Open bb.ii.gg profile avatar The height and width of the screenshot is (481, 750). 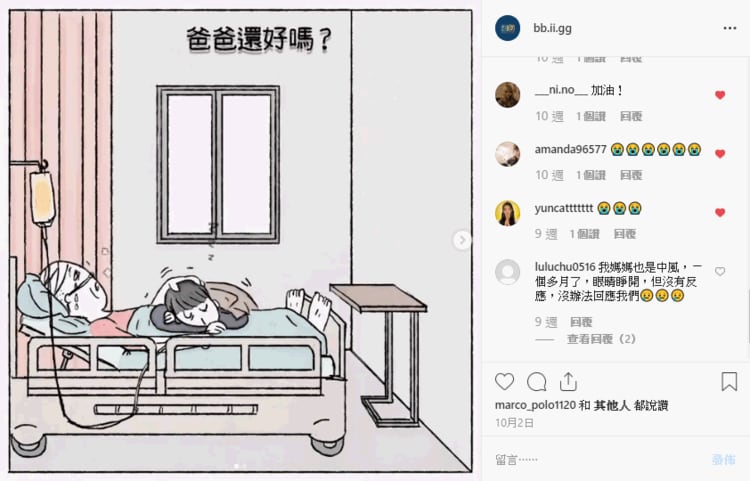click(507, 28)
